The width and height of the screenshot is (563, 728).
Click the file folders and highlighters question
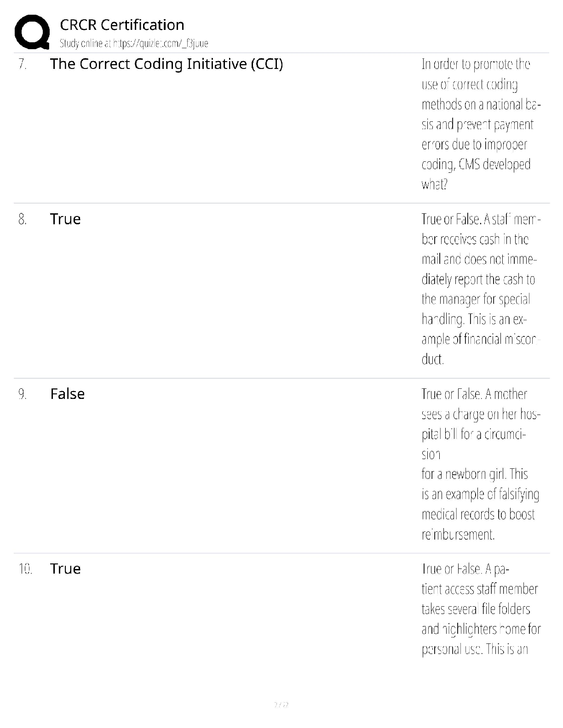[481, 609]
